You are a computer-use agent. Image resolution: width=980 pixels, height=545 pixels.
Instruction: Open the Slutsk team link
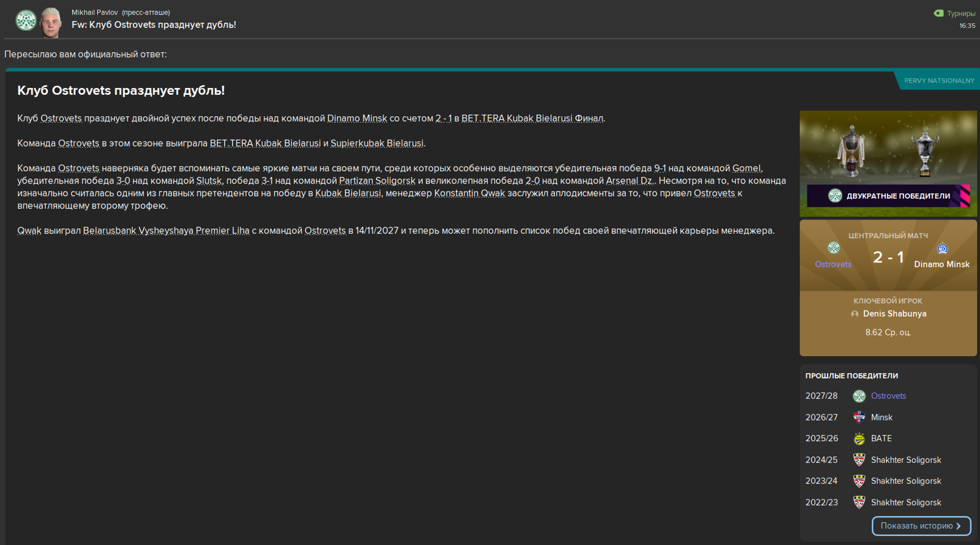click(209, 180)
